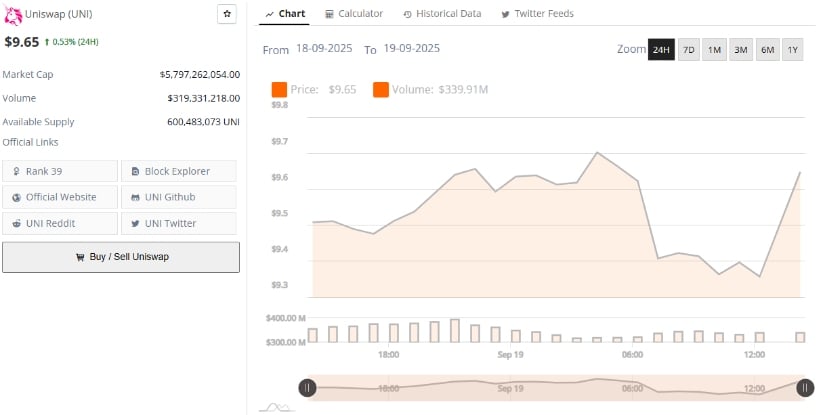
Task: Set chart zoom to 7D
Action: coord(689,49)
